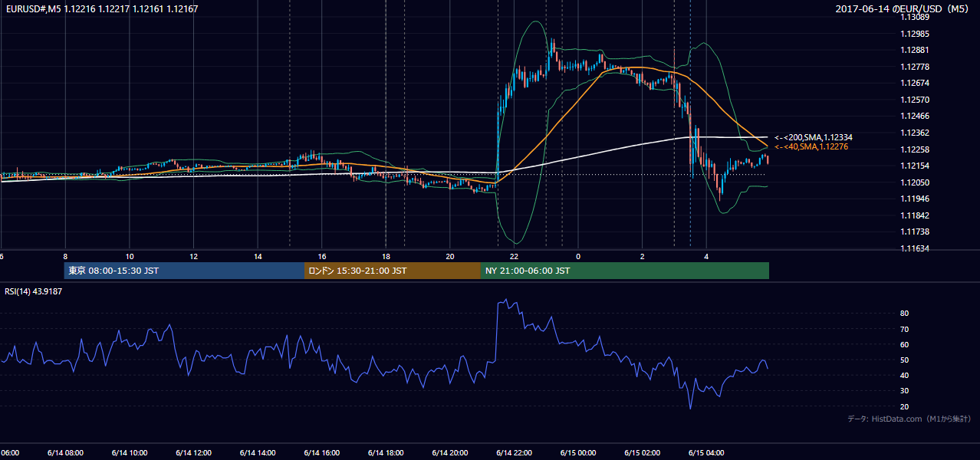This screenshot has height=460, width=980.
Task: Click price axis value 1.11946
Action: (915, 199)
